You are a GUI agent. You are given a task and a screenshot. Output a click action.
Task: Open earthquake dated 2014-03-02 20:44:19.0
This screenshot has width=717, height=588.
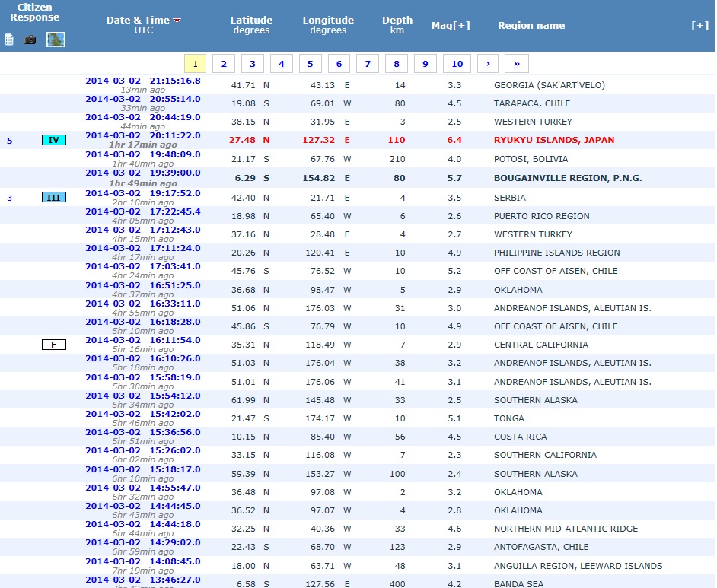click(143, 117)
